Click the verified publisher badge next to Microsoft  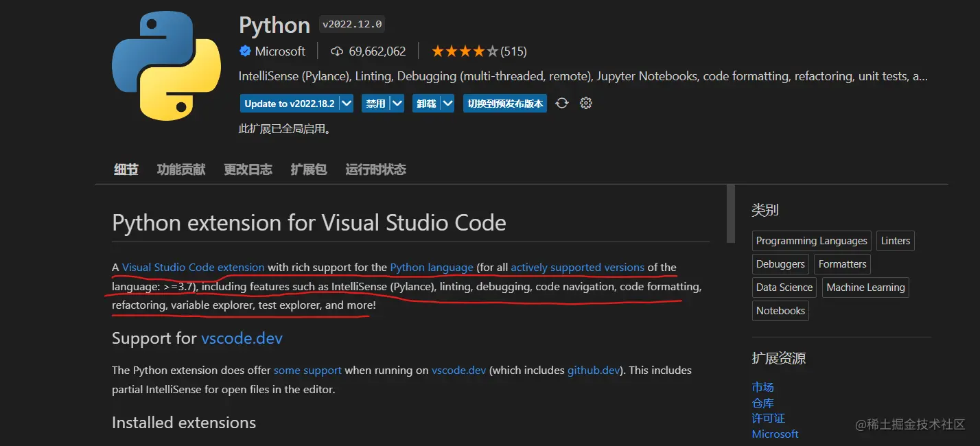[246, 51]
